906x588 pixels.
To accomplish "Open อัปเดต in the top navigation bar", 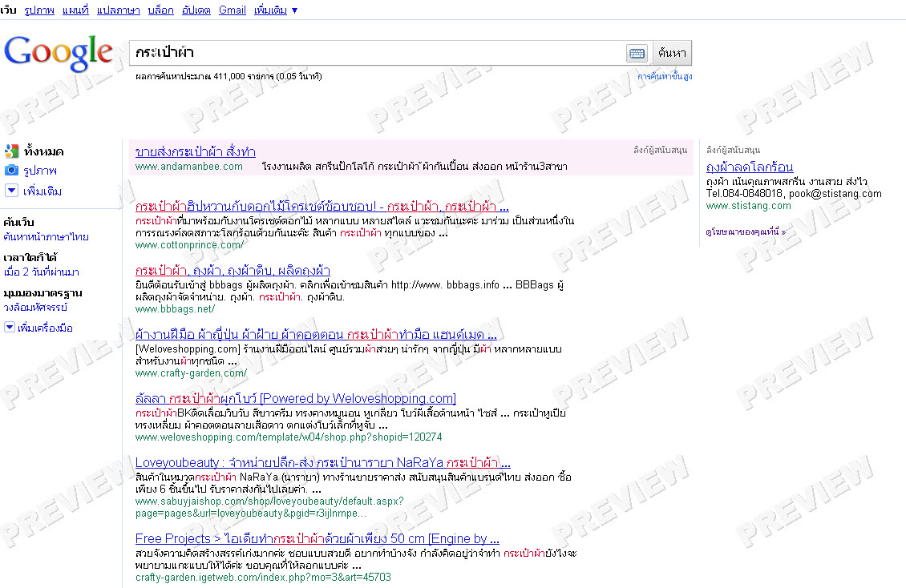I will point(196,10).
